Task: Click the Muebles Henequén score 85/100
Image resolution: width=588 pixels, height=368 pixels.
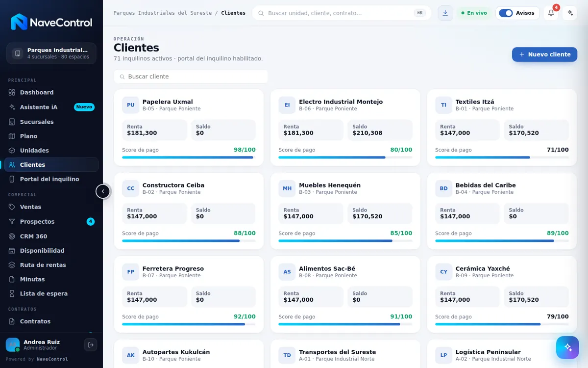Action: (x=401, y=233)
